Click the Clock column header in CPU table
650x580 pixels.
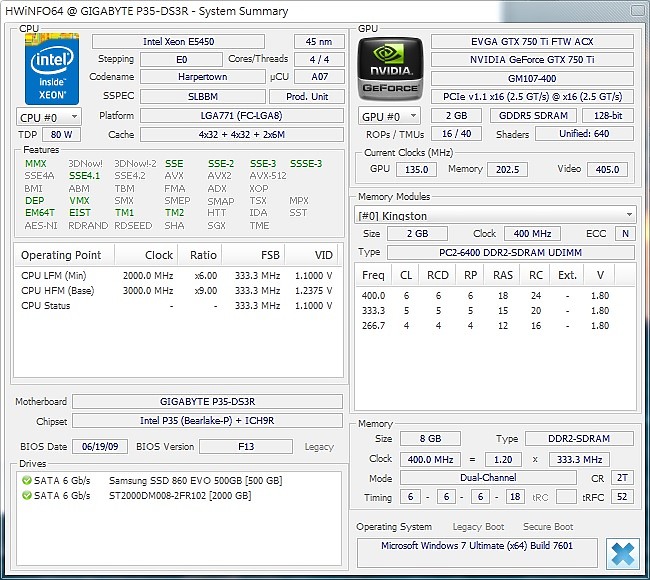click(x=146, y=255)
